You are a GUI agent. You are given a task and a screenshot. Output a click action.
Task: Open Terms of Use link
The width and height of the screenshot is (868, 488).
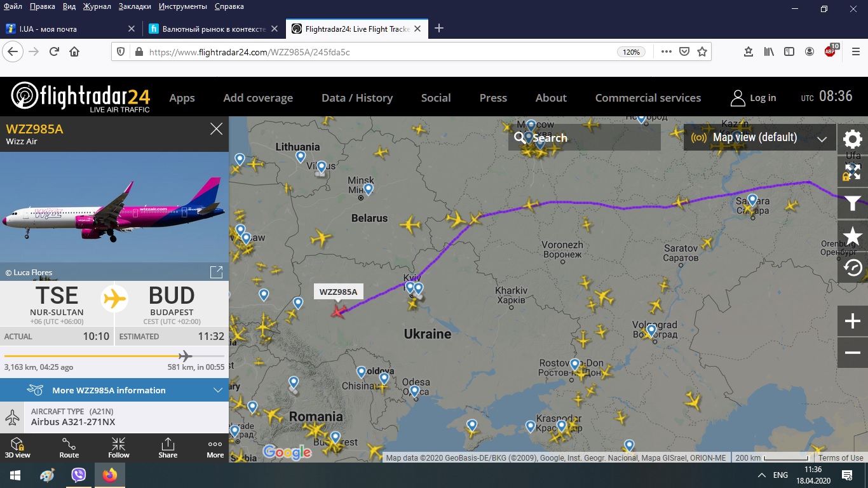pyautogui.click(x=841, y=457)
